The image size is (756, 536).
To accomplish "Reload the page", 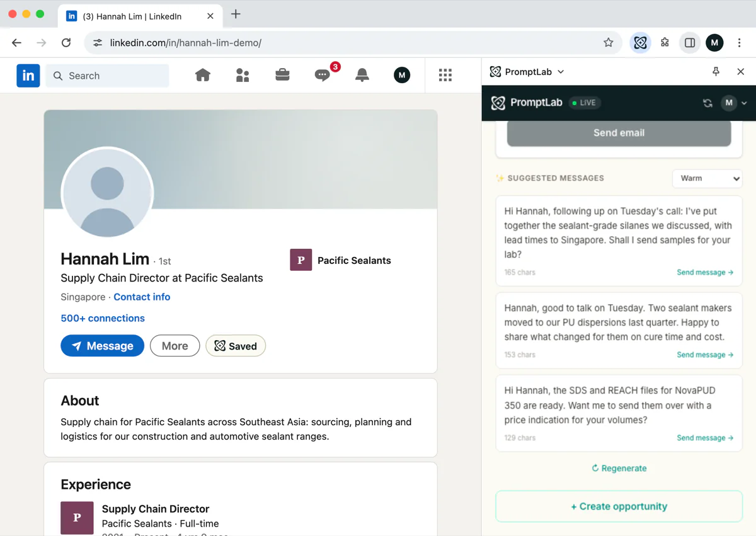I will click(x=66, y=43).
